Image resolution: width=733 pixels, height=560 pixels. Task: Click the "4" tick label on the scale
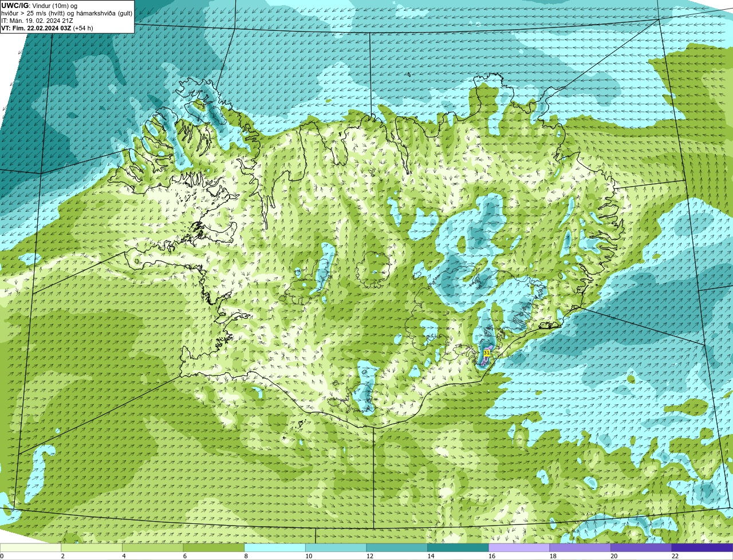(x=124, y=556)
